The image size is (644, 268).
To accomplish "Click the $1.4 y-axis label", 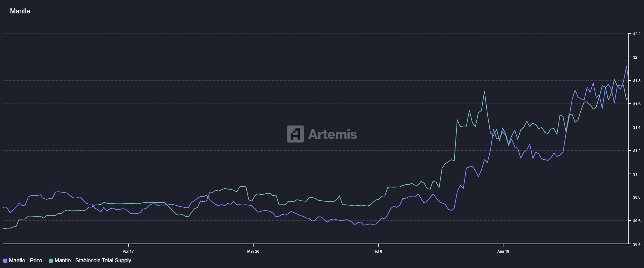I will coord(636,127).
